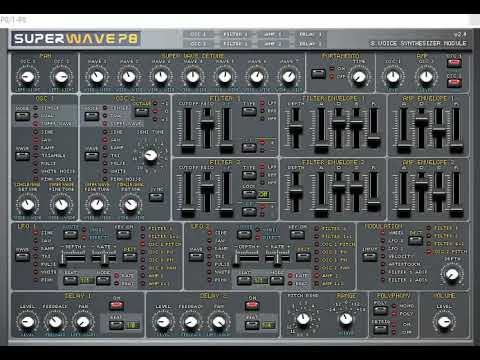Toggle the Delay 1 ON switch
This screenshot has height=360, width=480.
pyautogui.click(x=117, y=305)
